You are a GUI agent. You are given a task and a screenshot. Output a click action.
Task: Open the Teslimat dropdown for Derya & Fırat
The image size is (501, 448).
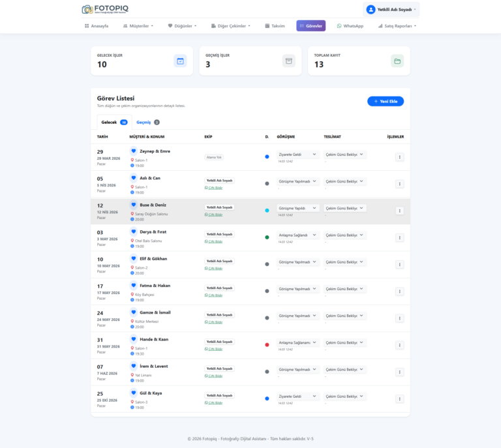(x=345, y=235)
